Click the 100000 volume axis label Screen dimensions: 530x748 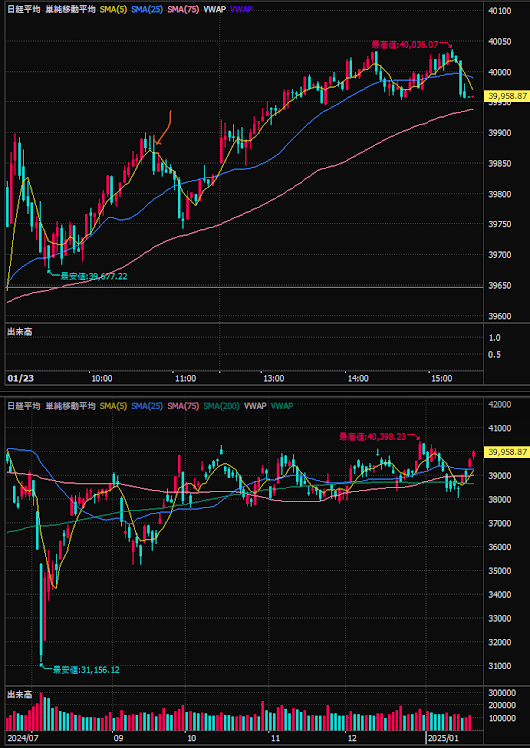click(502, 718)
